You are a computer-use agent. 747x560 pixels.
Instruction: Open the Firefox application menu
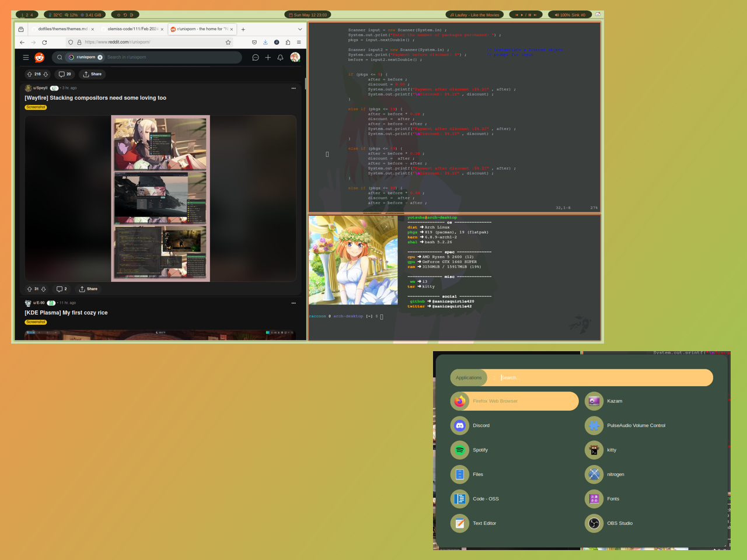pos(299,42)
